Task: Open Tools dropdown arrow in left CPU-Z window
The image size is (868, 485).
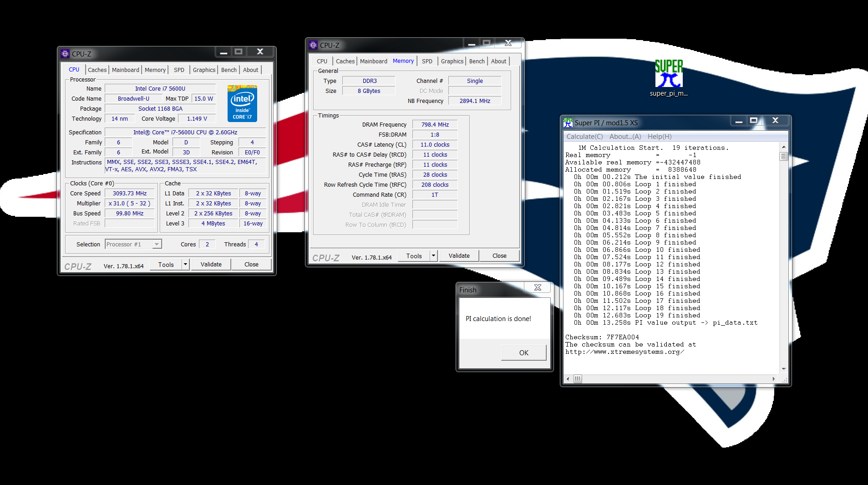Action: (185, 265)
